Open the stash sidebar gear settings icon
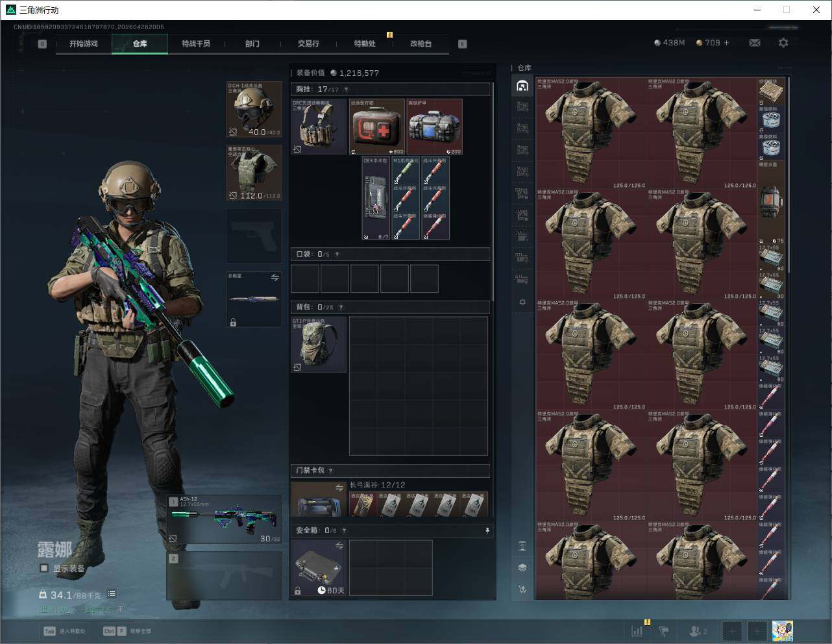The image size is (832, 644). point(522,302)
